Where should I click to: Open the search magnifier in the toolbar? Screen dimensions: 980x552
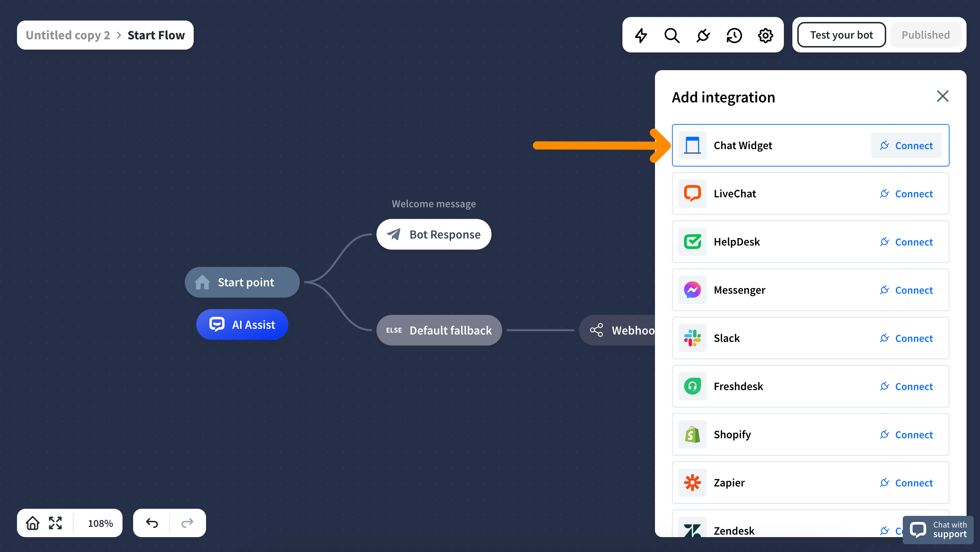[x=672, y=35]
